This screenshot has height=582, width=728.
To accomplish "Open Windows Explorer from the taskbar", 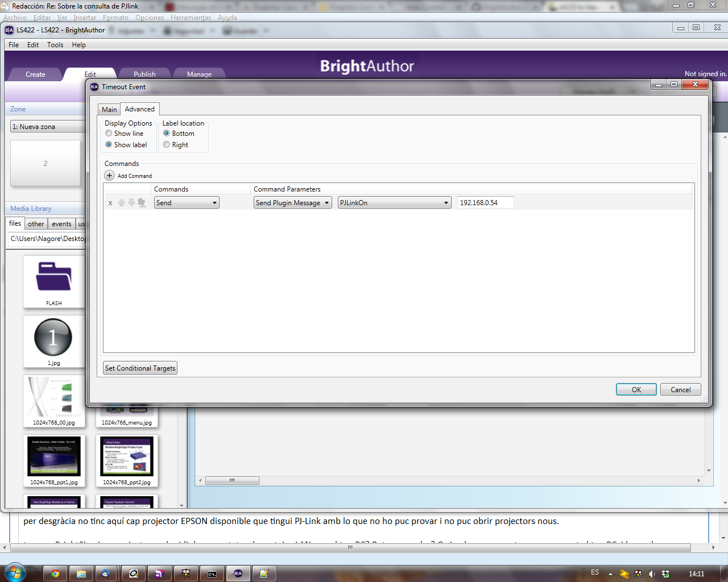I will [81, 573].
